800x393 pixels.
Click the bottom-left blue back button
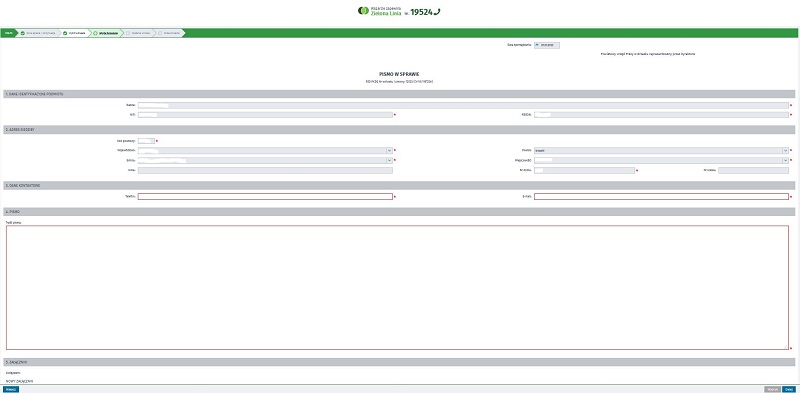pyautogui.click(x=10, y=389)
